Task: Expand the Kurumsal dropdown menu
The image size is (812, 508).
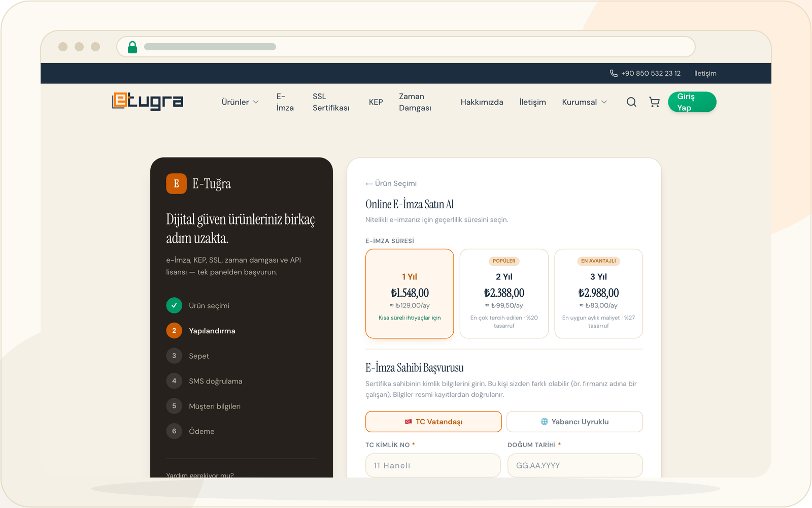Action: 585,102
